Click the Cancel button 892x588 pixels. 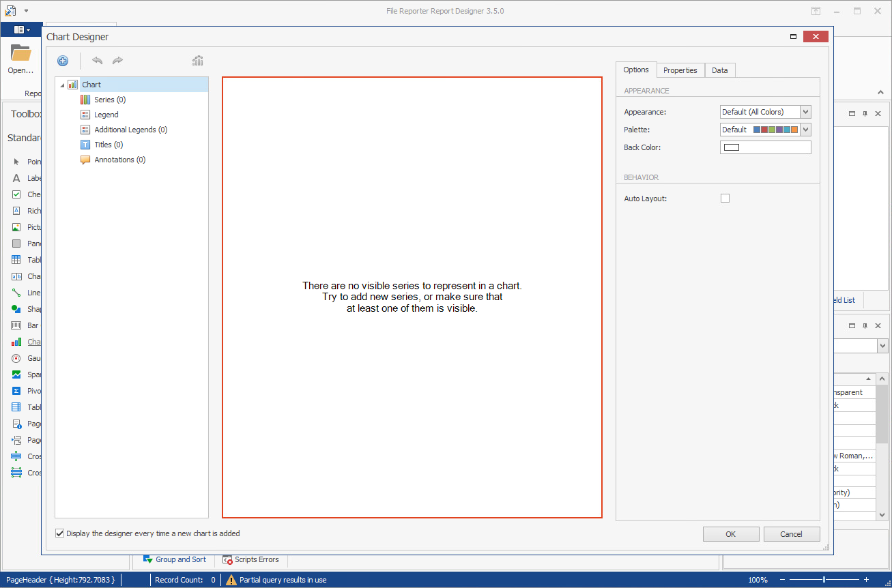[x=791, y=534]
